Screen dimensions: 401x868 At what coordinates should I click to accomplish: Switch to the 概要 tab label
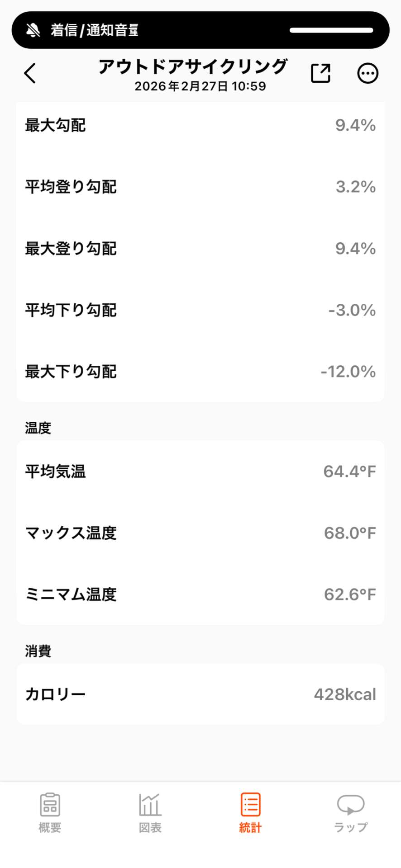(50, 828)
